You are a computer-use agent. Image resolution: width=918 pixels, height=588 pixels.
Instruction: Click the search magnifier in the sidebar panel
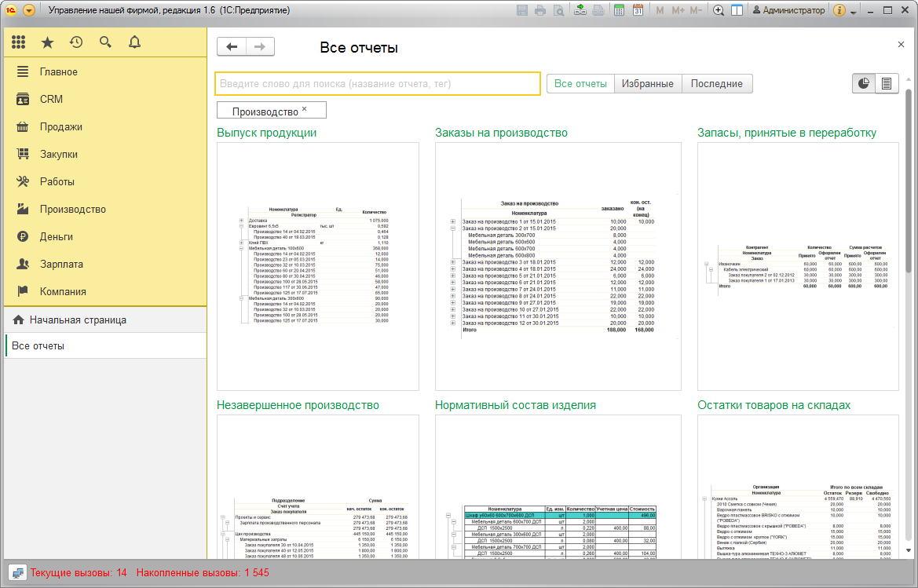click(x=105, y=42)
